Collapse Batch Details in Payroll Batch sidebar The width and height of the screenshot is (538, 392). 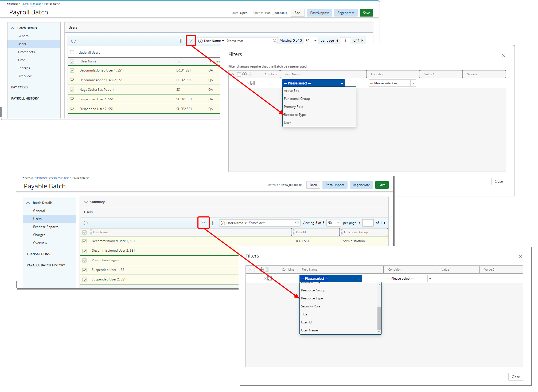click(13, 28)
